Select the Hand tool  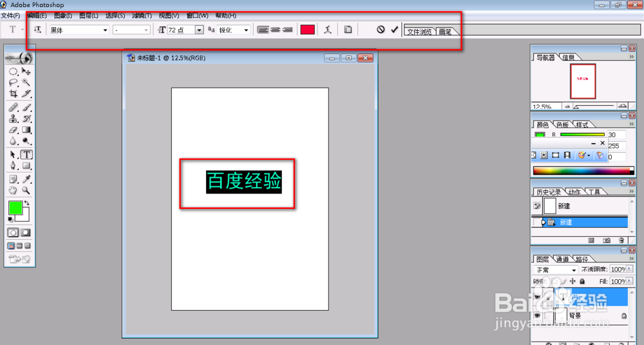tap(13, 190)
